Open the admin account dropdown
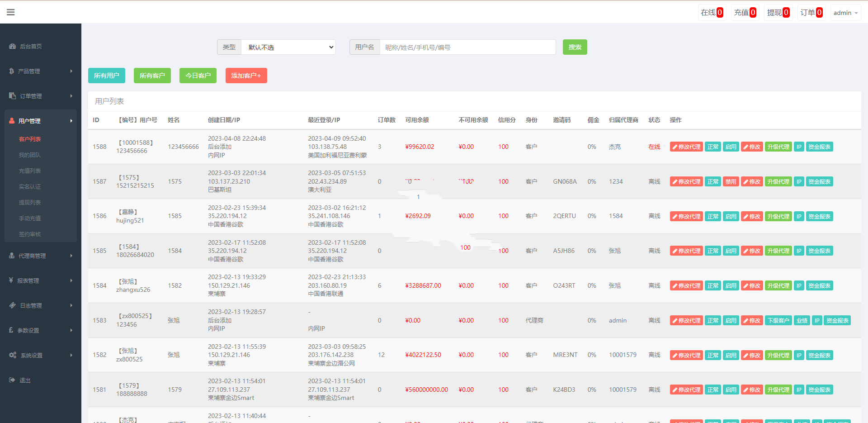Image resolution: width=868 pixels, height=423 pixels. 845,13
